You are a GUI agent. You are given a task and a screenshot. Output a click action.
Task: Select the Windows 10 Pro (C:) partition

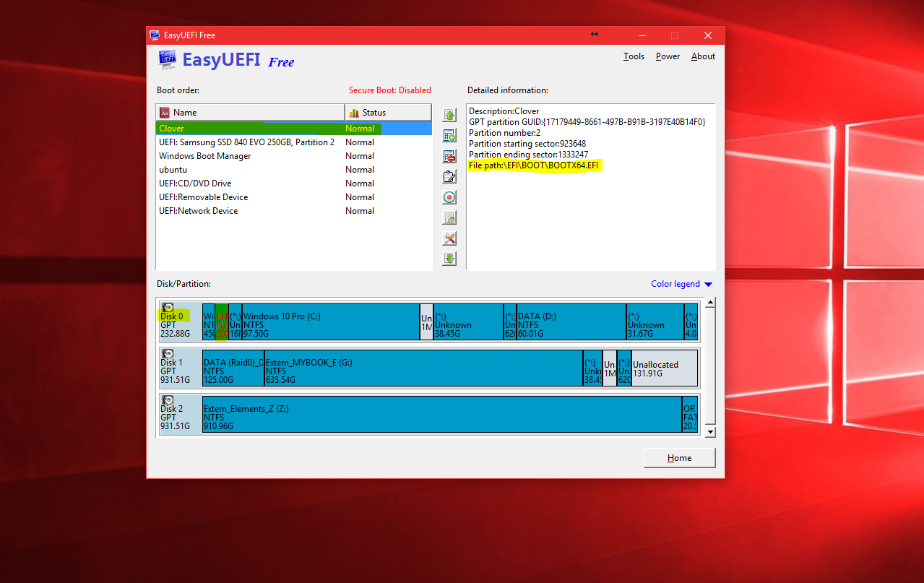[330, 321]
